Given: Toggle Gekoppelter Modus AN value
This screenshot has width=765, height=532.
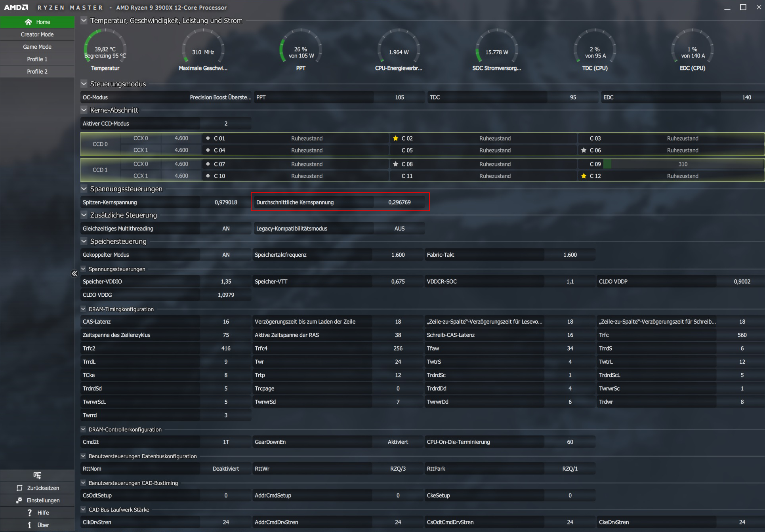Looking at the screenshot, I should (x=226, y=255).
